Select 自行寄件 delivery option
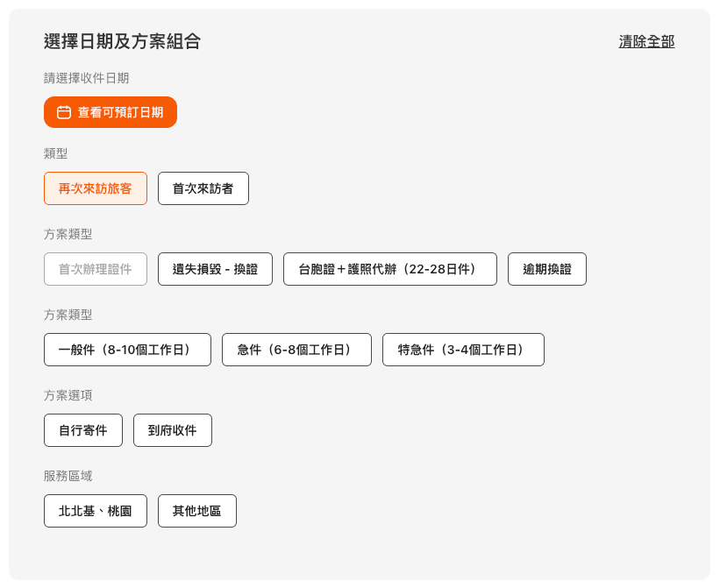720x588 pixels. point(83,430)
